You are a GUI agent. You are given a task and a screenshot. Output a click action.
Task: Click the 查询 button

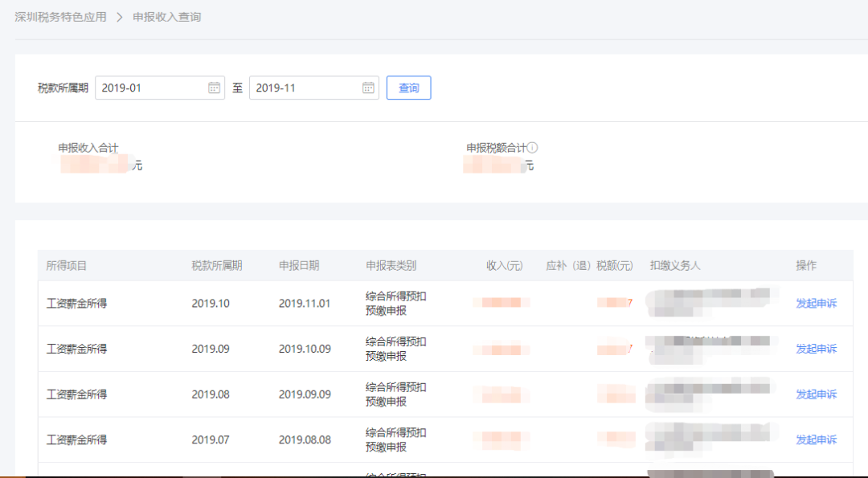point(408,88)
